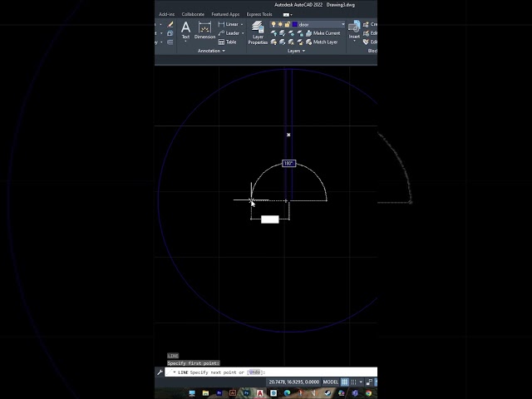Click the block Edit icon
Viewport: 532px width, 399px height.
tap(366, 33)
